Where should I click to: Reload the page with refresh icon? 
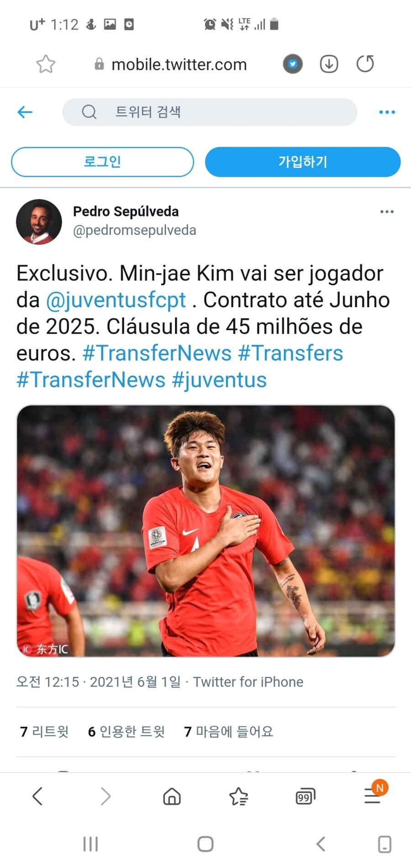click(x=365, y=64)
